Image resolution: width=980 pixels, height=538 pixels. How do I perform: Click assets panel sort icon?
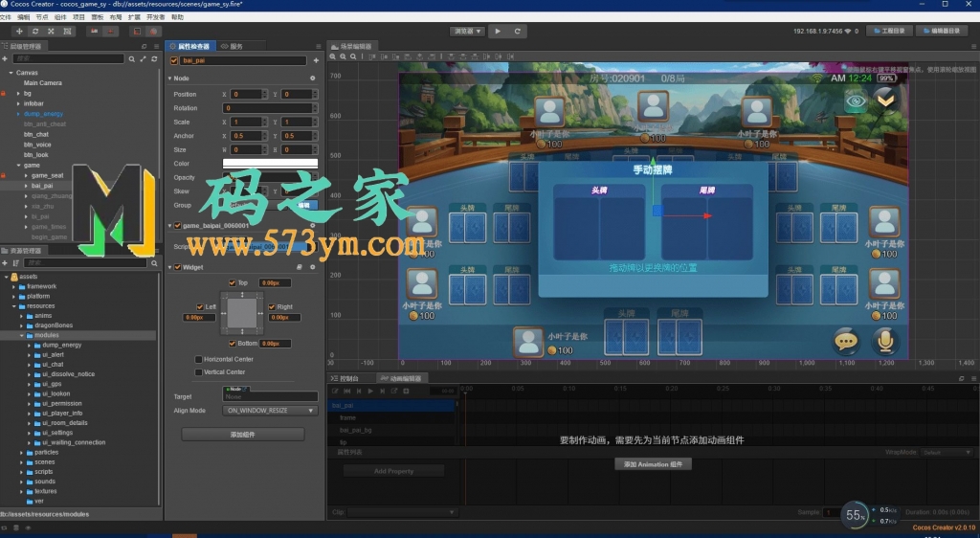click(15, 263)
